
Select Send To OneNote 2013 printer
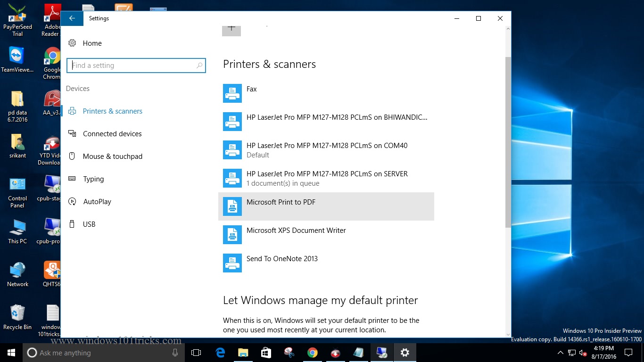coord(326,263)
